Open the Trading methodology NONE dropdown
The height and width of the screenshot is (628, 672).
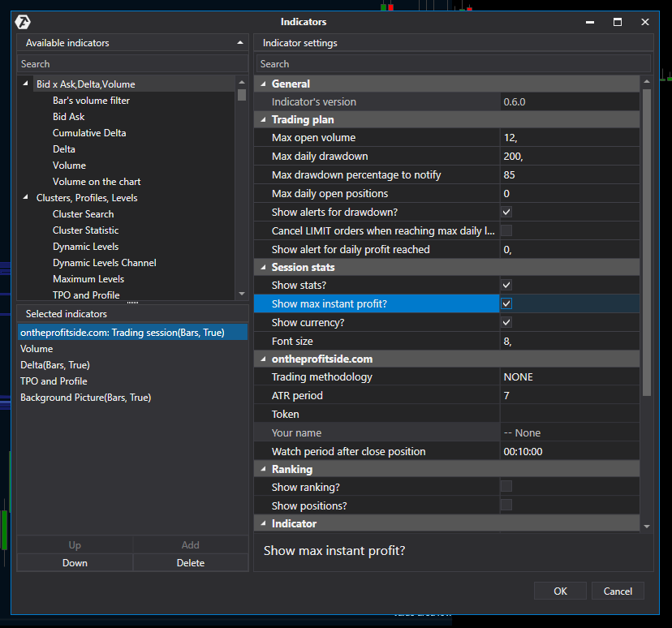pyautogui.click(x=570, y=377)
